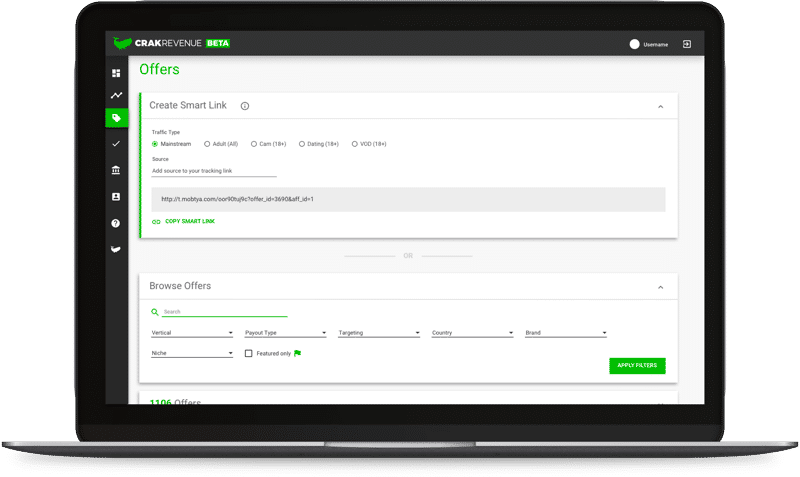This screenshot has height=477, width=800.
Task: Click the 'Create Smart Link' title
Action: 188,105
